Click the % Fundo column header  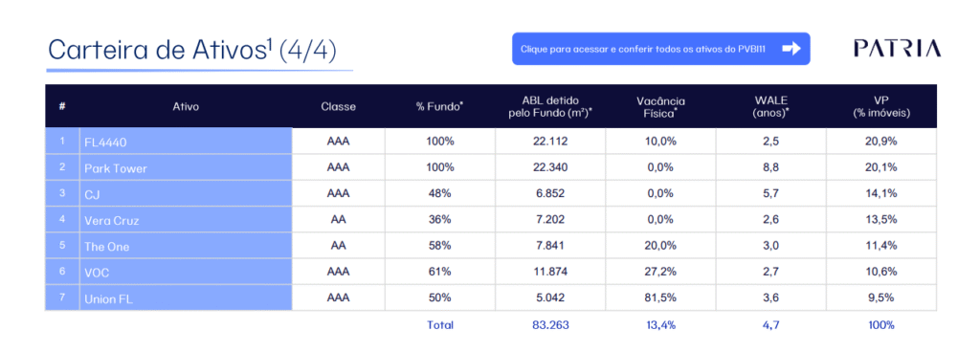(439, 107)
